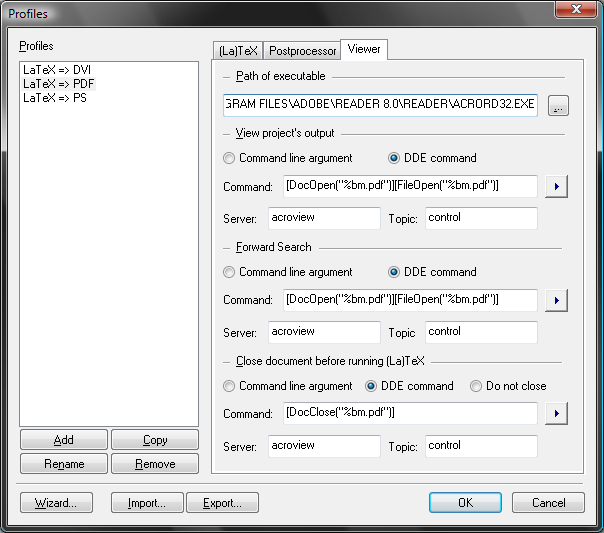Select the LaTeX => PS profile
The height and width of the screenshot is (533, 604).
pos(55,98)
